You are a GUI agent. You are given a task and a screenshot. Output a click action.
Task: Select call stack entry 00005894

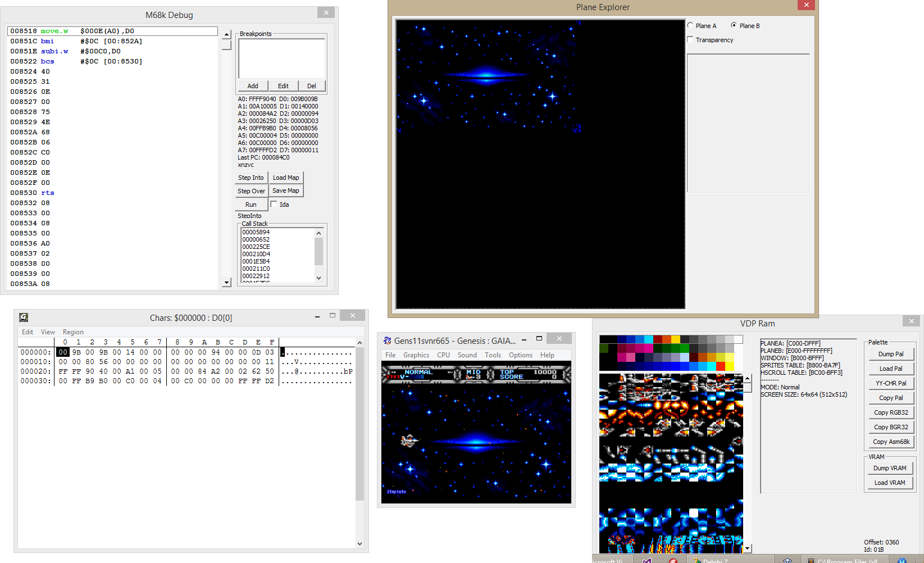[256, 232]
